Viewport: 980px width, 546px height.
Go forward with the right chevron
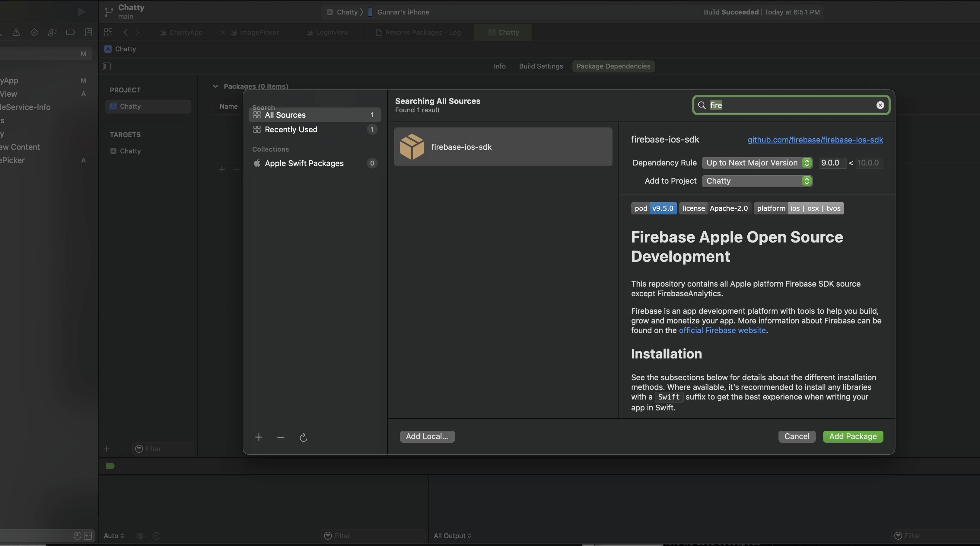point(137,32)
